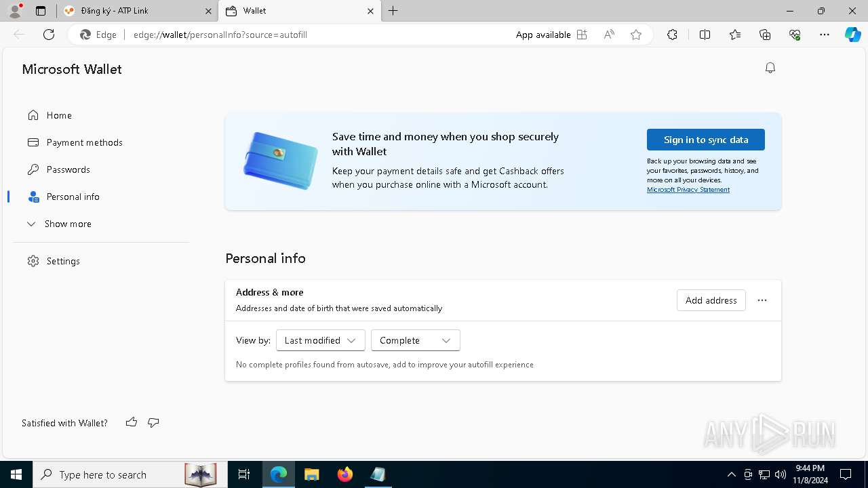Open the Edge profile avatar icon
The width and height of the screenshot is (868, 488).
(x=14, y=11)
